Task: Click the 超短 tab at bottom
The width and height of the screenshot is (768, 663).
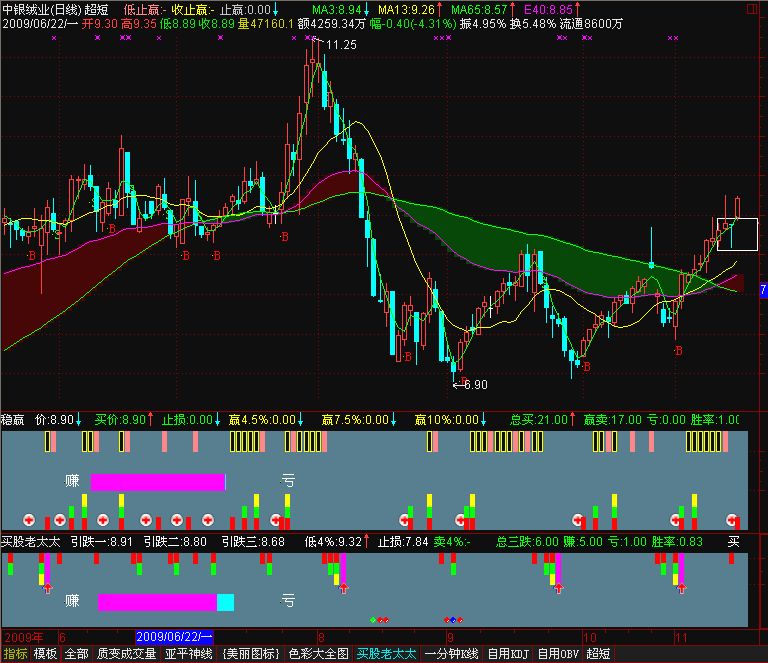Action: (598, 654)
